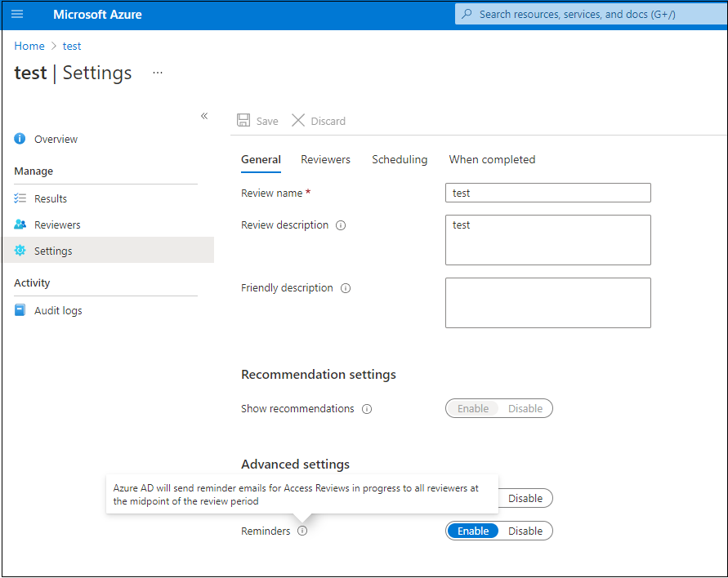728x578 pixels.
Task: Click the Friendly description help icon
Action: (x=346, y=287)
